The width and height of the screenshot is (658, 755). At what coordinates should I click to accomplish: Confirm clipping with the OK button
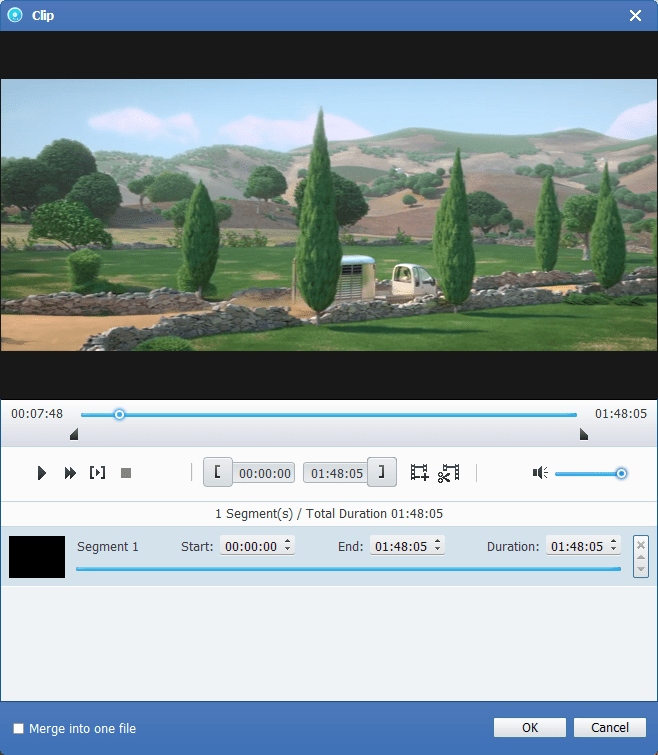point(529,727)
